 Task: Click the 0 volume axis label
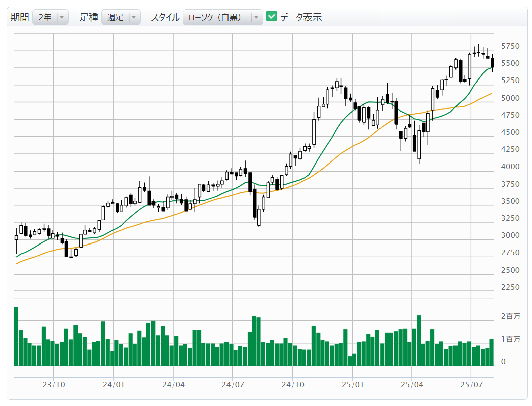pos(503,362)
